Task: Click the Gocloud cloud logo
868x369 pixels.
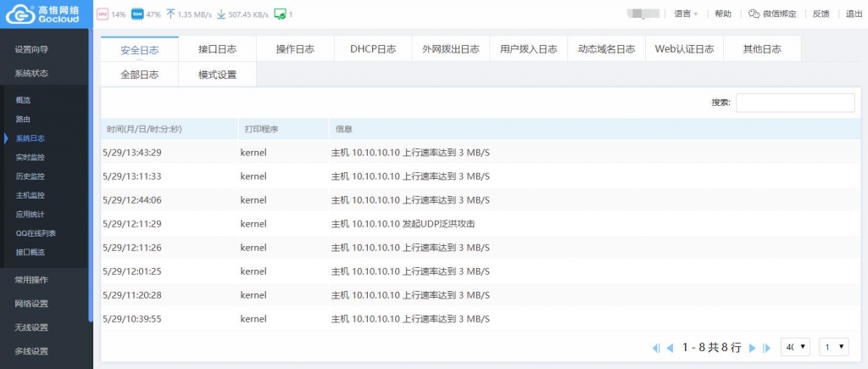Action: [17, 14]
